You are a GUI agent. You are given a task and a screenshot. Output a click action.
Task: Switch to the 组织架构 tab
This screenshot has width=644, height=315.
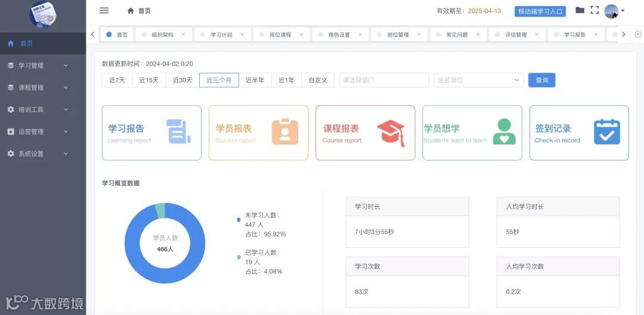click(163, 35)
